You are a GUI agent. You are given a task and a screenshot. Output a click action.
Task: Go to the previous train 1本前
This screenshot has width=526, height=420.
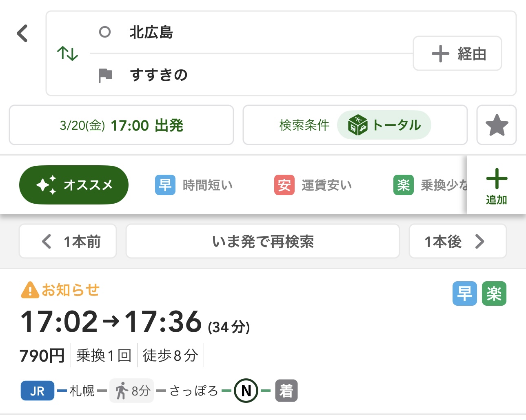tap(68, 241)
